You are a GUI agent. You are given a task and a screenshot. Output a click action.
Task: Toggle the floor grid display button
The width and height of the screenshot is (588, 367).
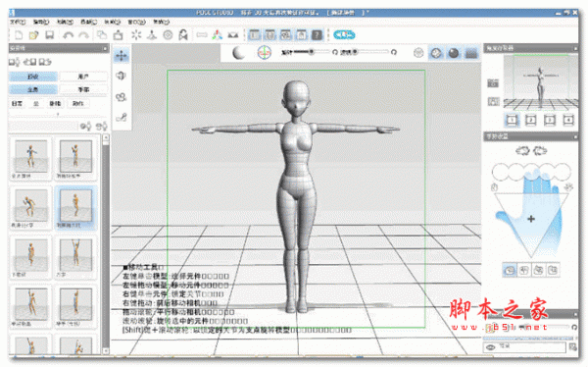pyautogui.click(x=471, y=53)
